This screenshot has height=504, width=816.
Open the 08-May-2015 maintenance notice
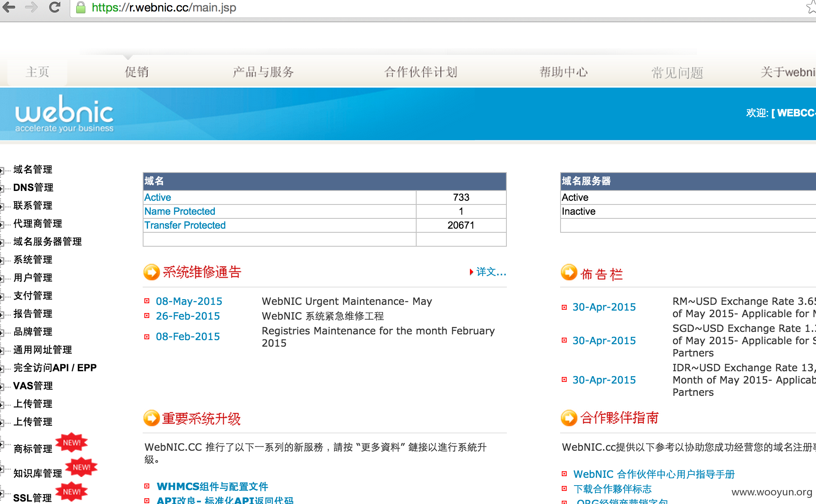189,301
